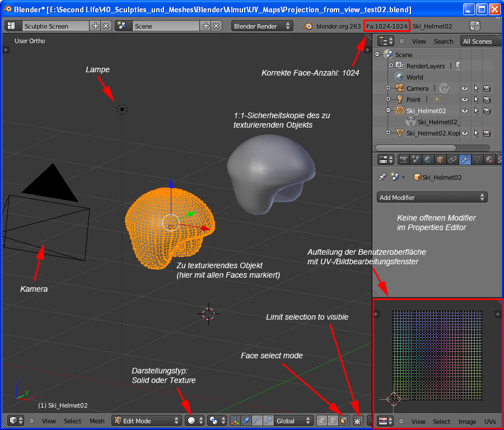The height and width of the screenshot is (430, 504).
Task: Select Face select mode icon
Action: (x=343, y=420)
